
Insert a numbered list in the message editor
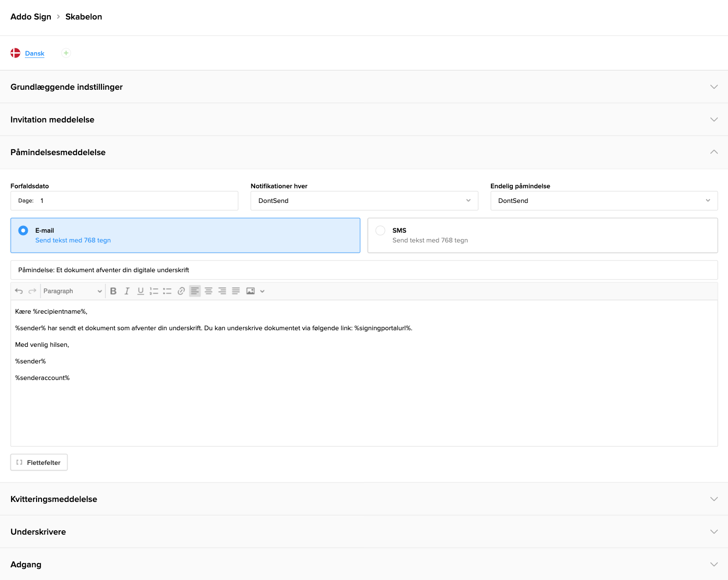tap(154, 291)
